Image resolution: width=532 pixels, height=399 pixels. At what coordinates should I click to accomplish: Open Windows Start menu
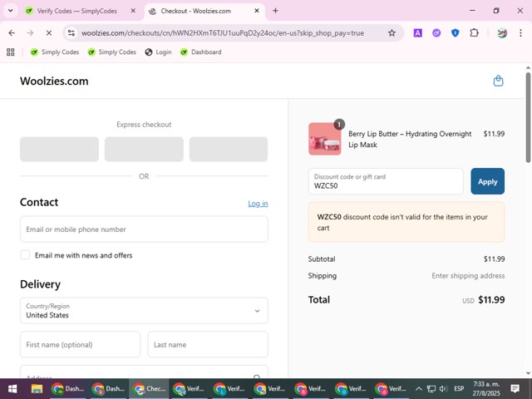[x=12, y=388]
